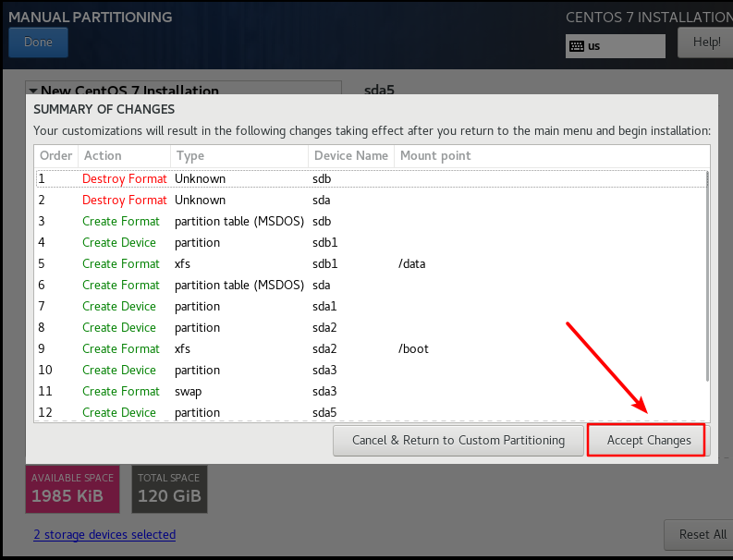Click the sda5 heading behind the dialog

click(x=379, y=90)
